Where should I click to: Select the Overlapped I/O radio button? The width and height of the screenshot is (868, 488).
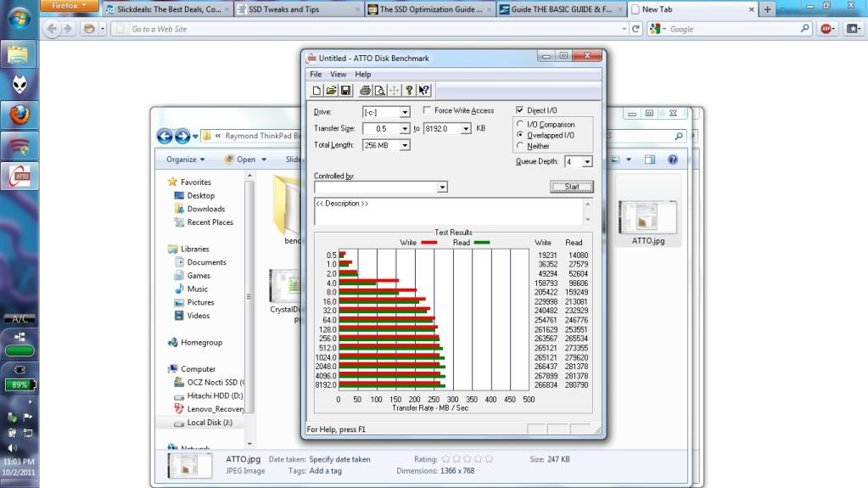click(520, 135)
